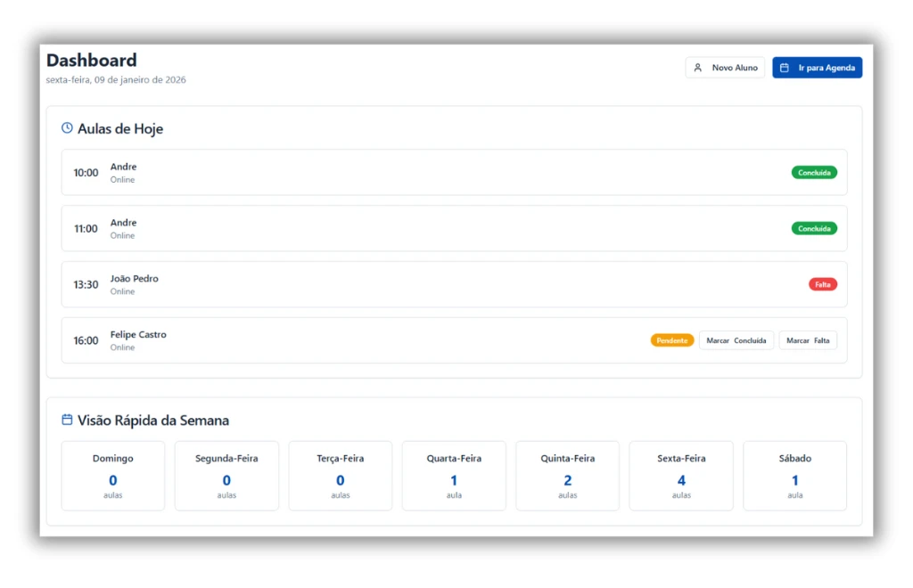Select the Sábado day card
The height and width of the screenshot is (588, 913).
(794, 476)
